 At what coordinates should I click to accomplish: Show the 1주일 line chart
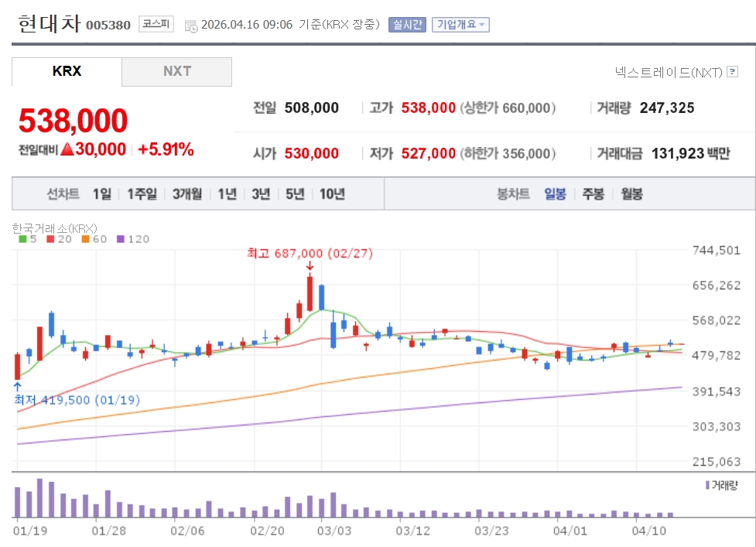click(x=142, y=193)
